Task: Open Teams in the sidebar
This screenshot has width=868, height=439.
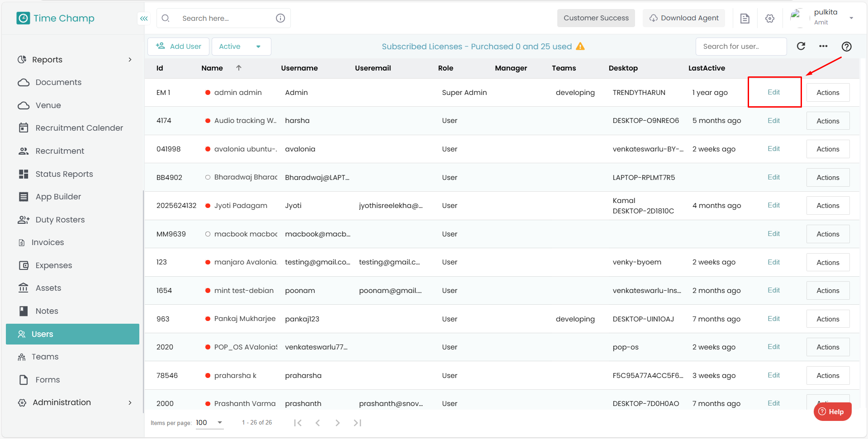Action: click(45, 357)
